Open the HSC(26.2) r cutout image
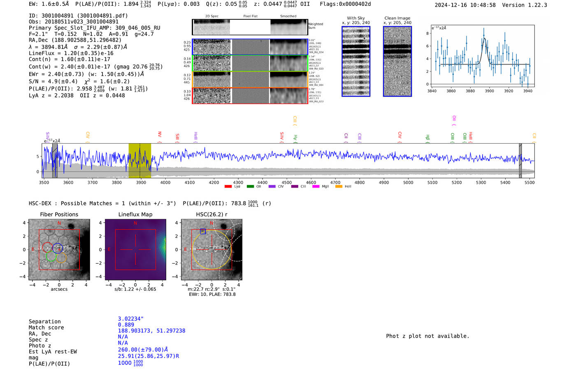 (x=211, y=250)
